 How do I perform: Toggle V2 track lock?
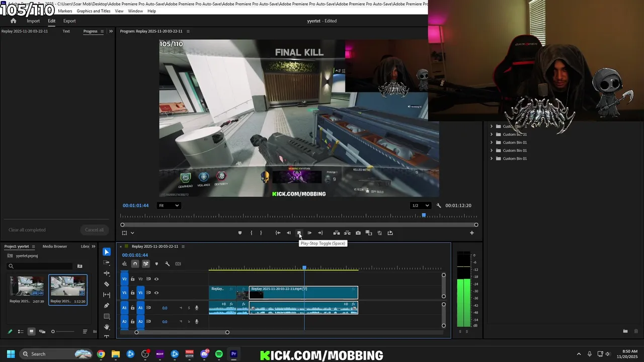click(133, 279)
